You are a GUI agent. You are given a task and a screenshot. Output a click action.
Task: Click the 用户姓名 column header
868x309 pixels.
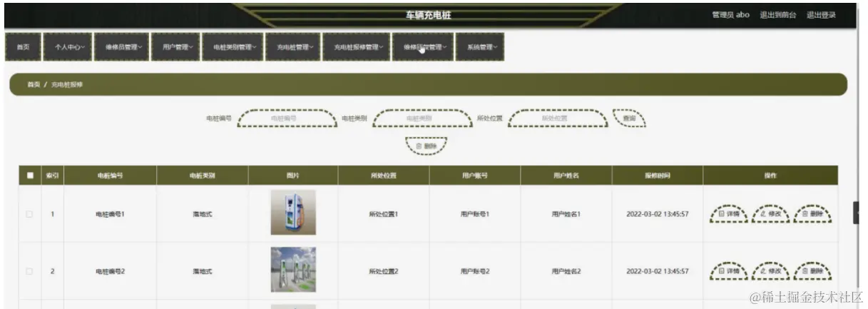click(x=566, y=175)
